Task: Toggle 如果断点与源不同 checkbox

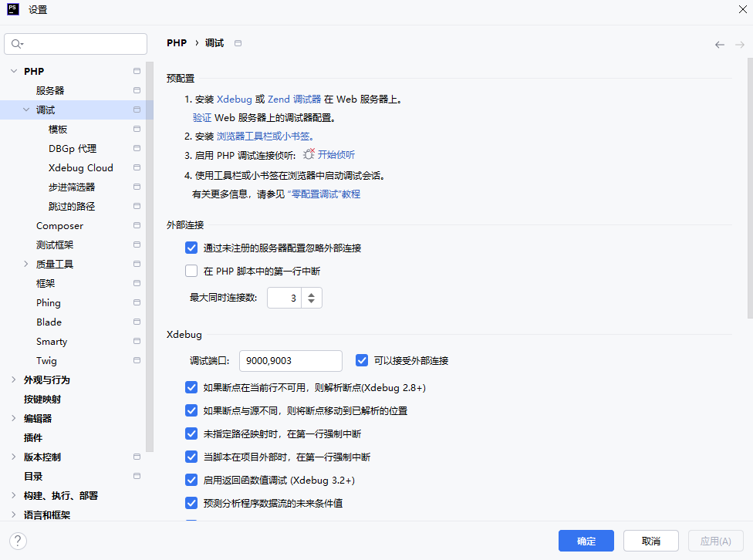Action: 191,410
